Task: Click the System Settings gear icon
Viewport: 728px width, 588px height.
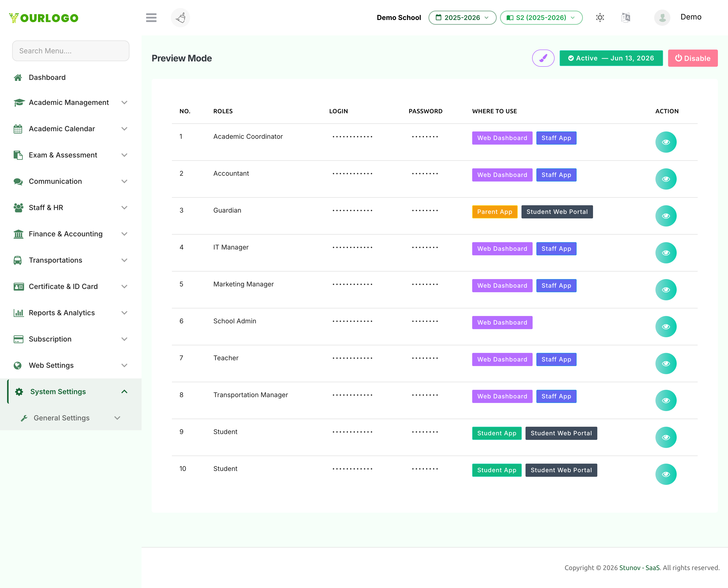Action: 19,392
